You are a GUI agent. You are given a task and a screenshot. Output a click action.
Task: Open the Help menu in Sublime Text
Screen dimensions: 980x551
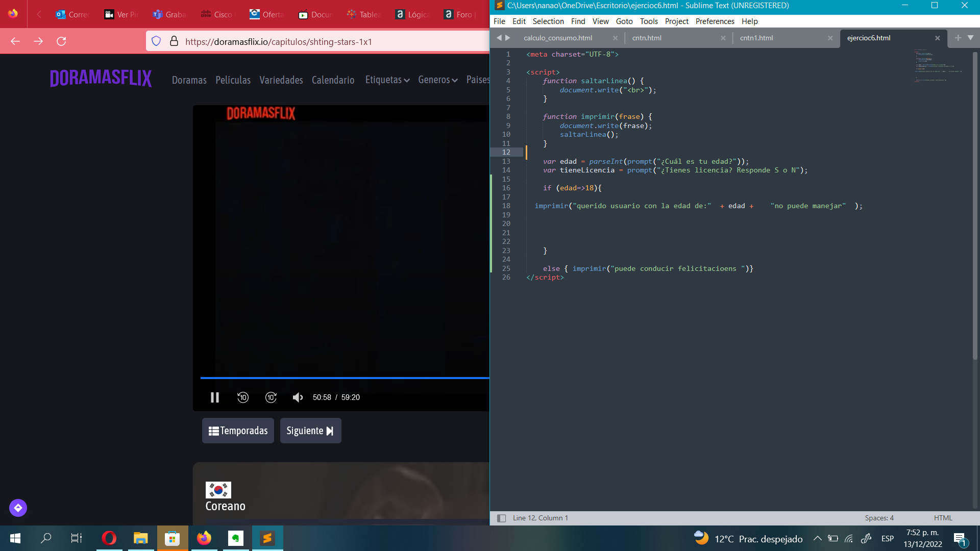(x=749, y=21)
